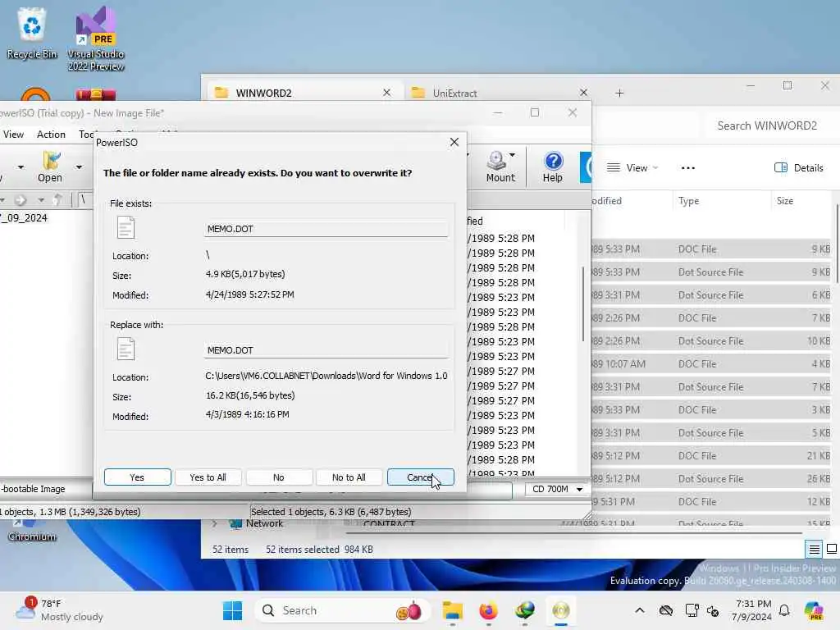Open Firefox from the taskbar

(489, 610)
